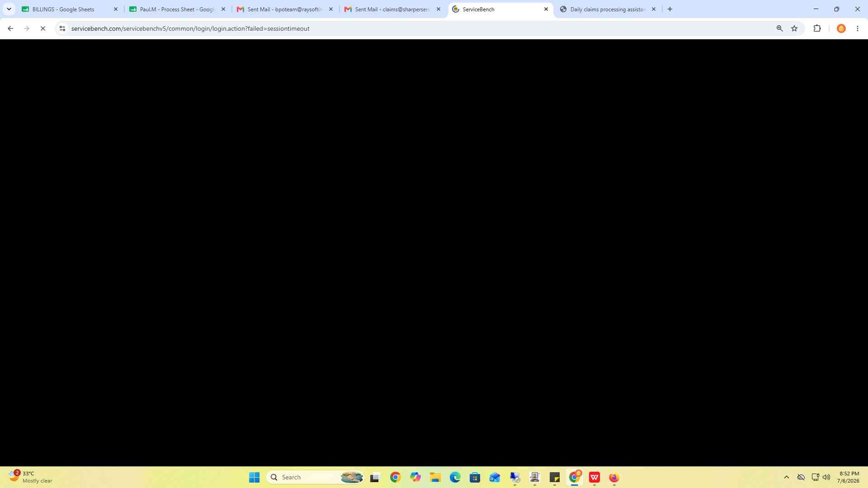Image resolution: width=868 pixels, height=488 pixels.
Task: View site information icon in address bar
Action: (62, 28)
